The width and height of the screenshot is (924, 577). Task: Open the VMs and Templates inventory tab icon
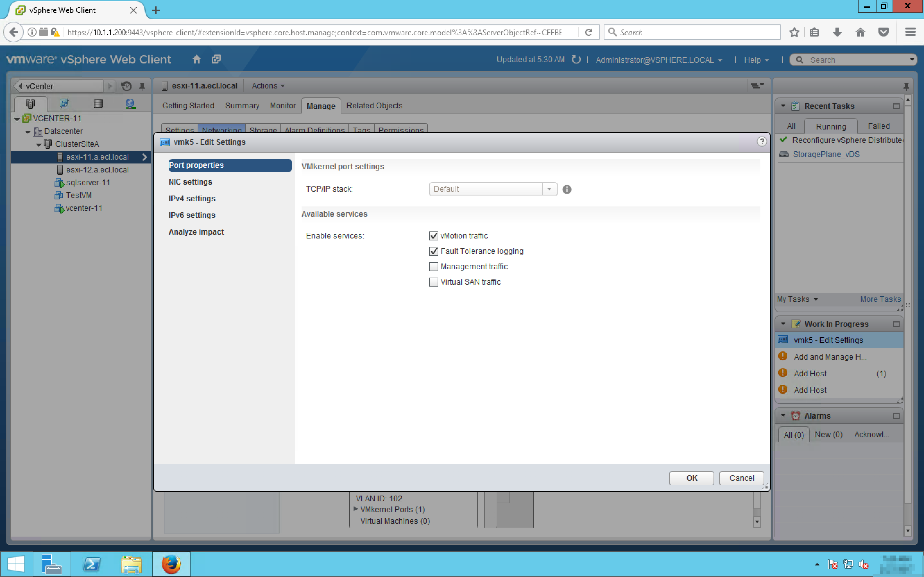(x=64, y=104)
